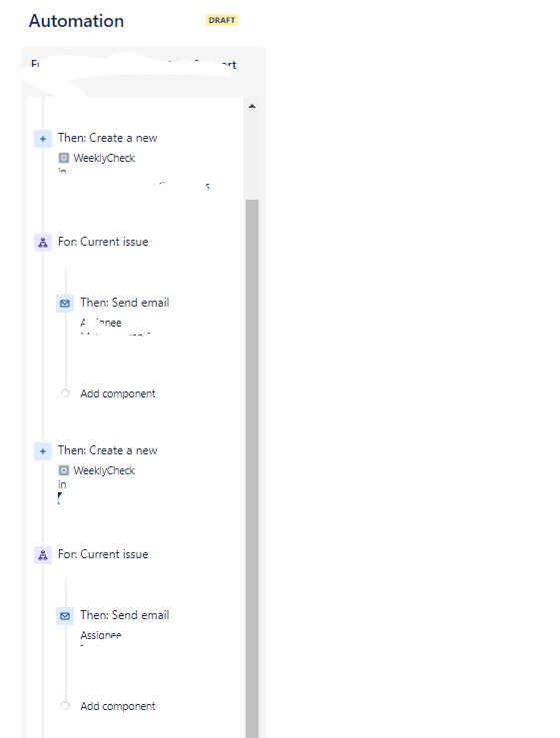Click the first Add component link
Viewport: 560px width, 738px height.
click(x=118, y=393)
